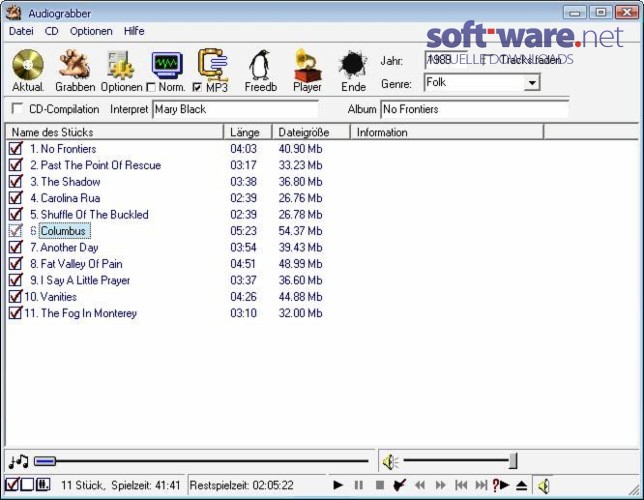
Task: Click the question mark play intro button
Action: tap(501, 485)
